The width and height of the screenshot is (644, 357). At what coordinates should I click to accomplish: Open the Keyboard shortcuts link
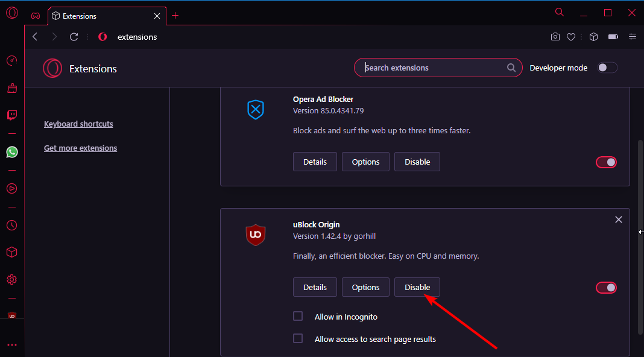[78, 124]
